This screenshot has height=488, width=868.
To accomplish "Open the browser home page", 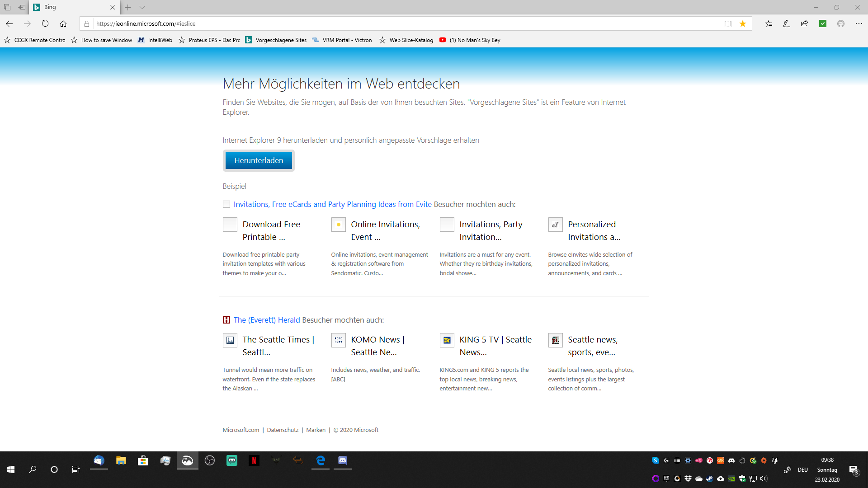I will 63,23.
